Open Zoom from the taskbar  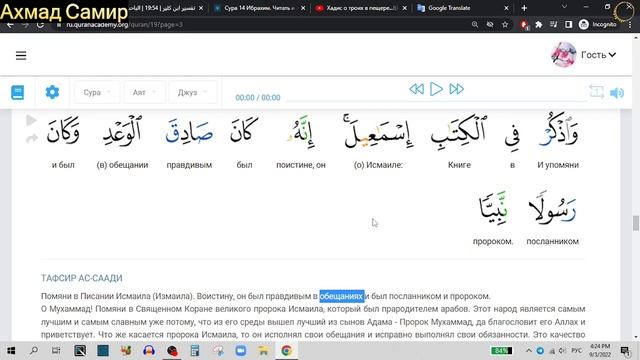point(241,351)
